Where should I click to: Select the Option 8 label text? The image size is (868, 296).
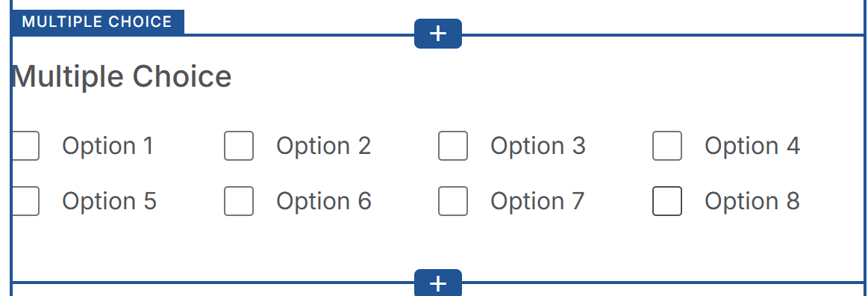tap(752, 201)
